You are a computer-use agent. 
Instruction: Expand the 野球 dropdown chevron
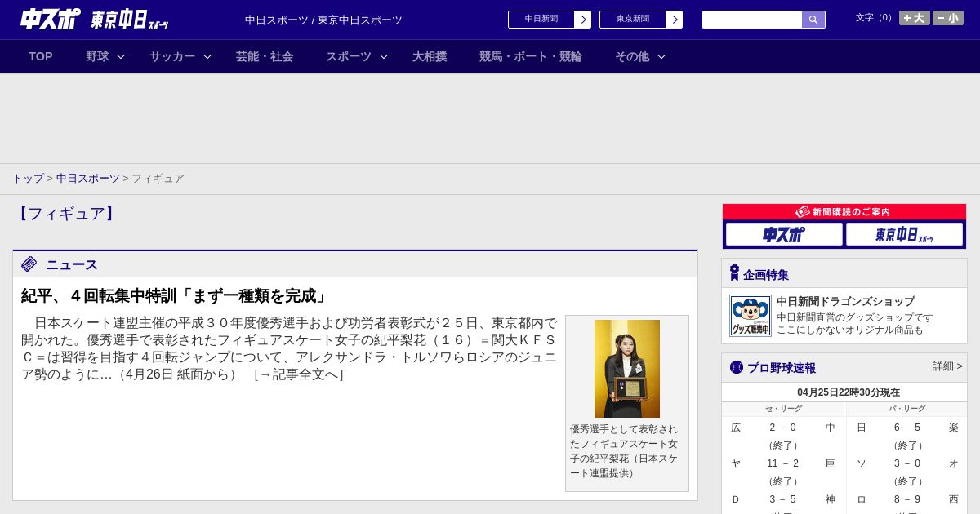[x=121, y=56]
